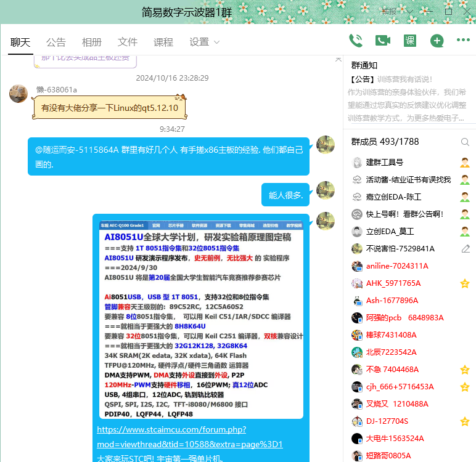476x462 pixels.
Task: Open the 相册 album tab
Action: point(92,42)
